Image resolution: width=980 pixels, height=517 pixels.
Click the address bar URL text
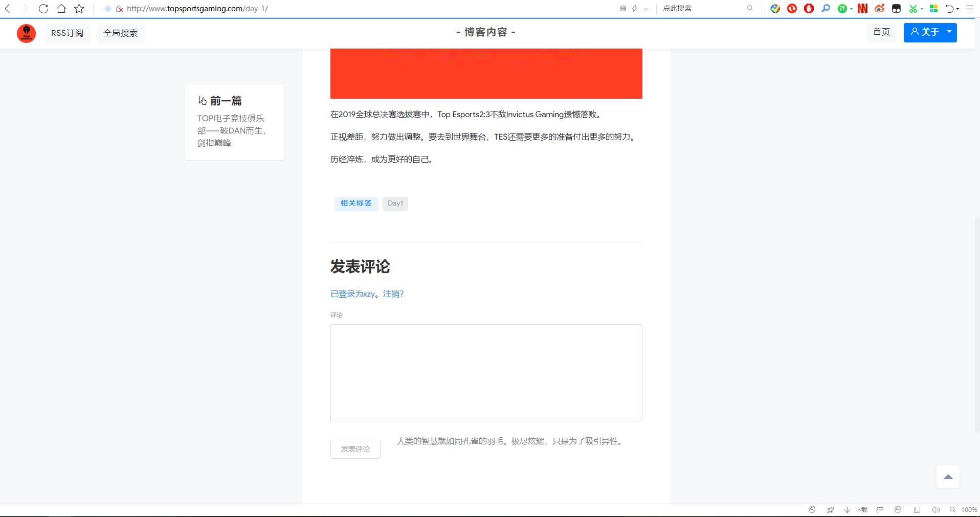(x=197, y=9)
